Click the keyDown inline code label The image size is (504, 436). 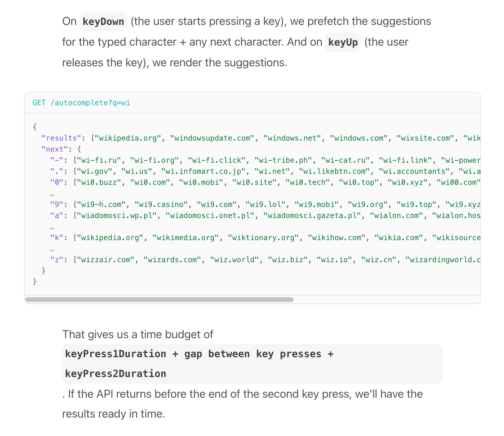(103, 22)
